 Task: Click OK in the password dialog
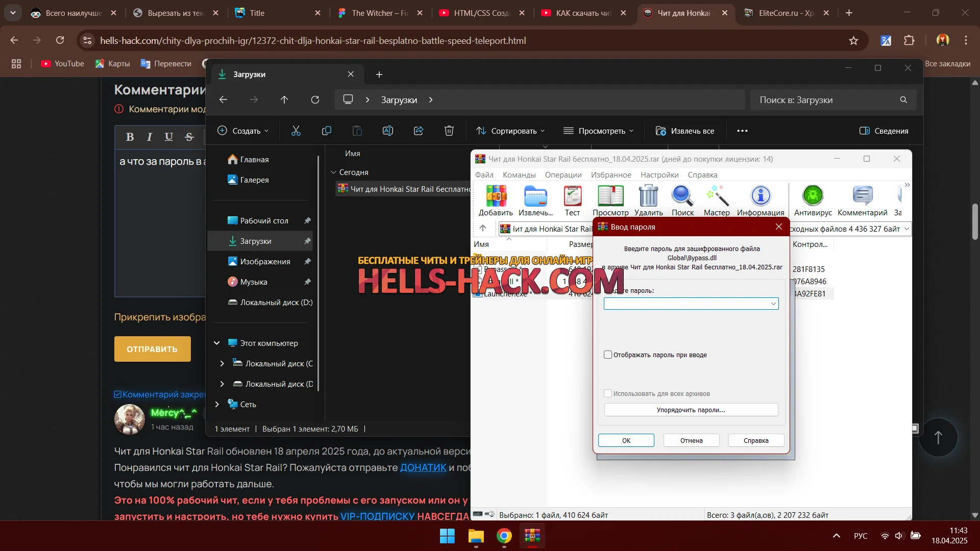(626, 440)
